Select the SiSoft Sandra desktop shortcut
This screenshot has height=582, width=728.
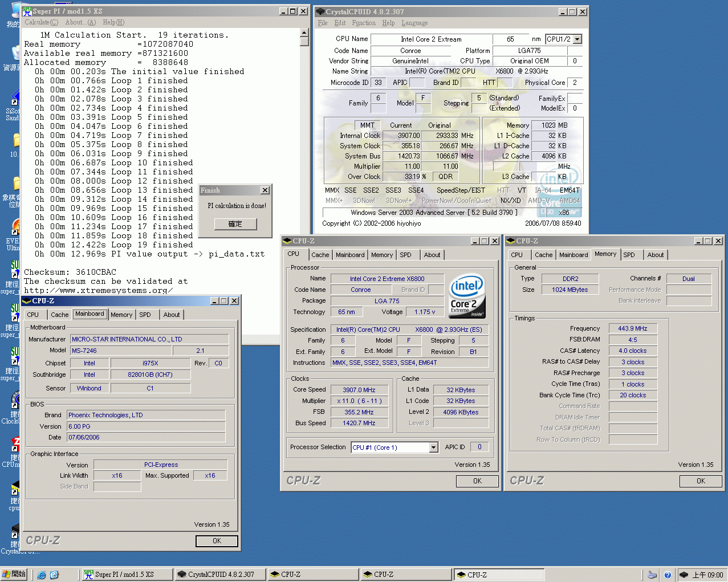(13, 106)
